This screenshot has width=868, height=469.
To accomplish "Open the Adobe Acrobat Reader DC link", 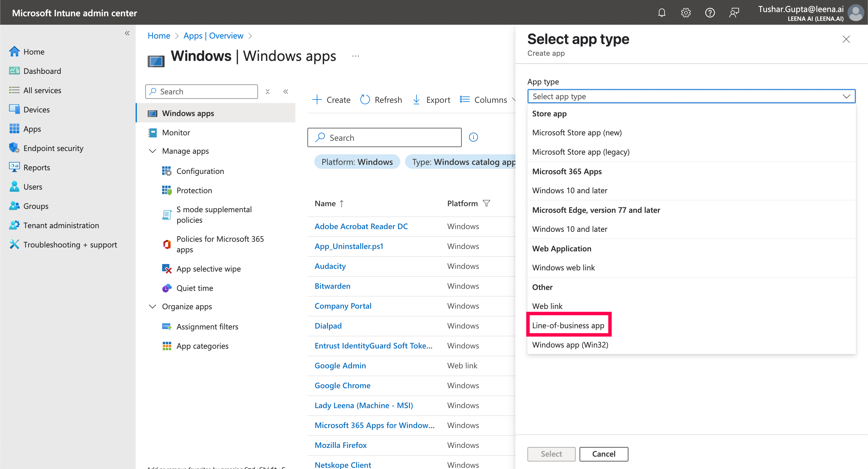I will pos(361,226).
